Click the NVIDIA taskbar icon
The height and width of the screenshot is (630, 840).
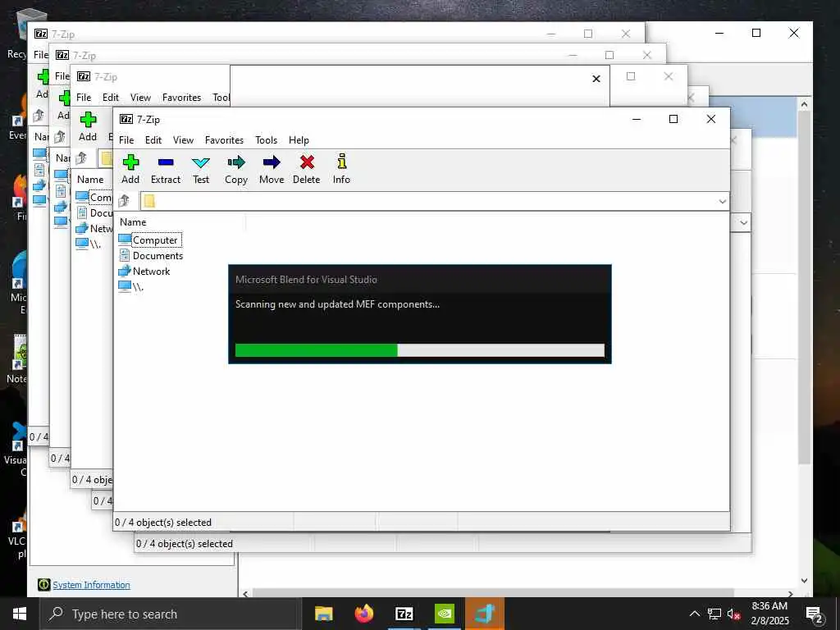444,614
